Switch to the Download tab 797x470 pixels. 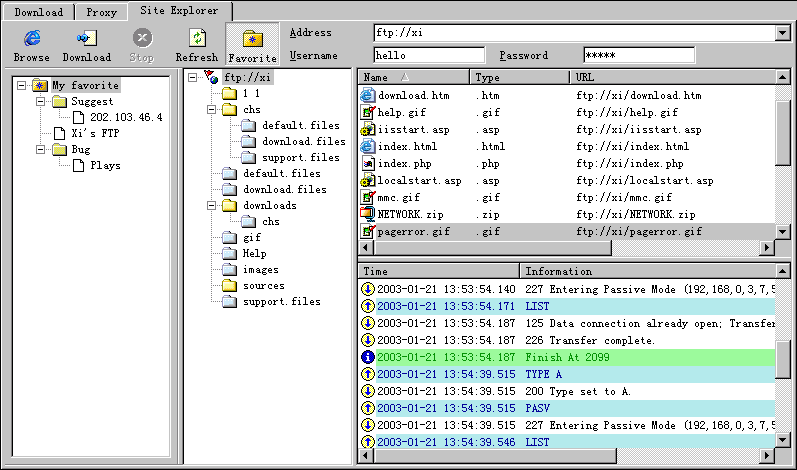(39, 12)
